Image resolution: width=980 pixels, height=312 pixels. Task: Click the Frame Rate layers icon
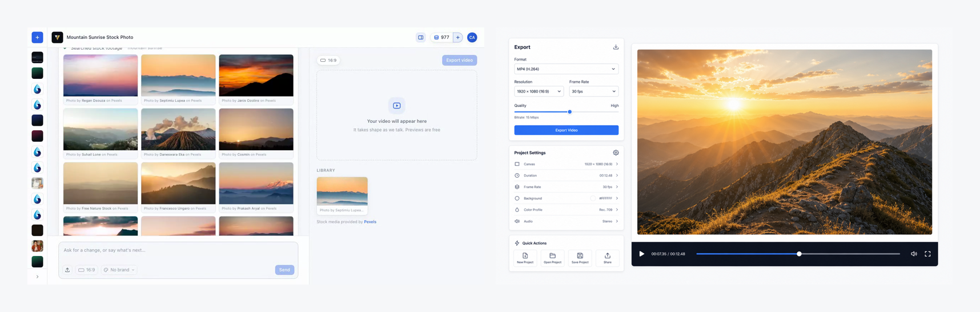pyautogui.click(x=517, y=187)
